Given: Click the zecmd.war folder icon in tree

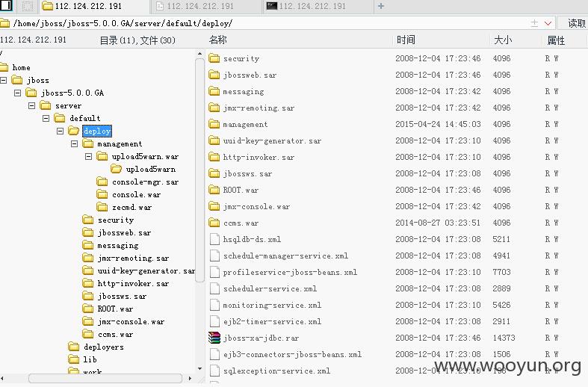Looking at the screenshot, I should [102, 207].
